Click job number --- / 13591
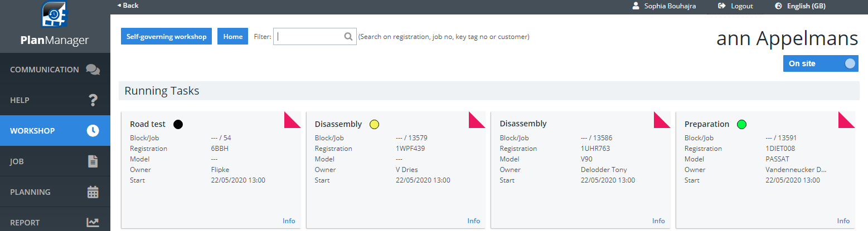Screen dimensions: 868x231 781,138
